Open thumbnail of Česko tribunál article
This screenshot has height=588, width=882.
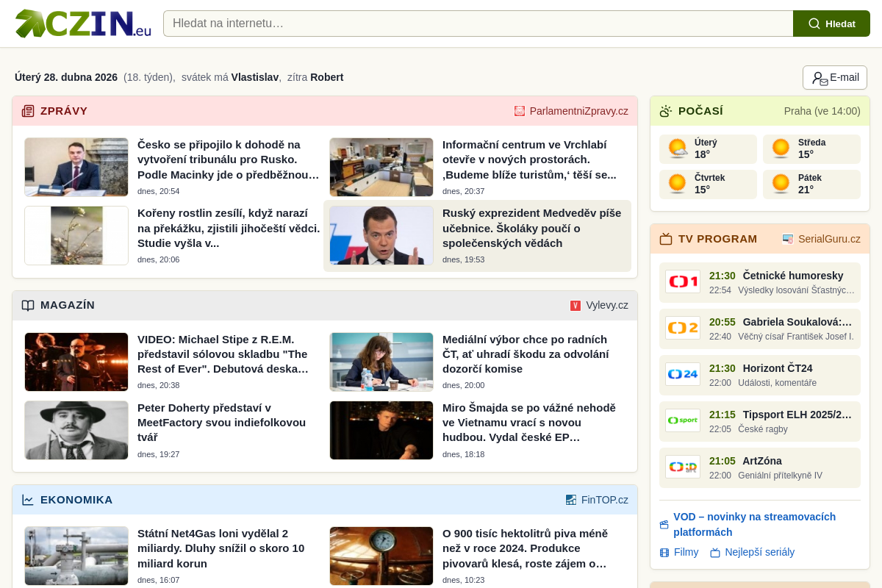[76, 167]
